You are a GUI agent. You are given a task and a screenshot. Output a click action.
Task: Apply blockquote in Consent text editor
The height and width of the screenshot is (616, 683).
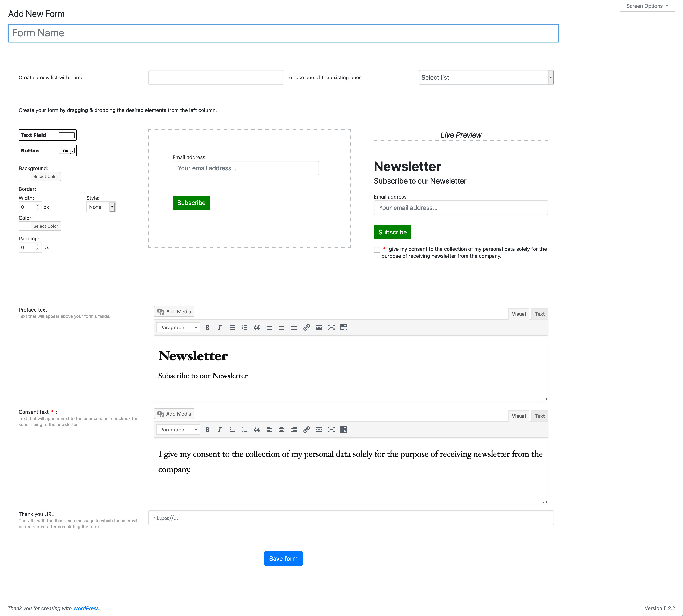point(257,430)
